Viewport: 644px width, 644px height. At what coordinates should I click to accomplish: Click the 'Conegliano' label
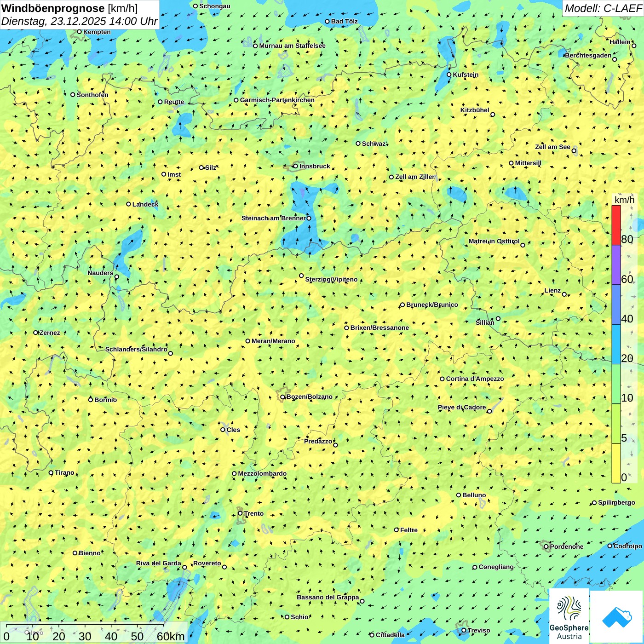[496, 567]
